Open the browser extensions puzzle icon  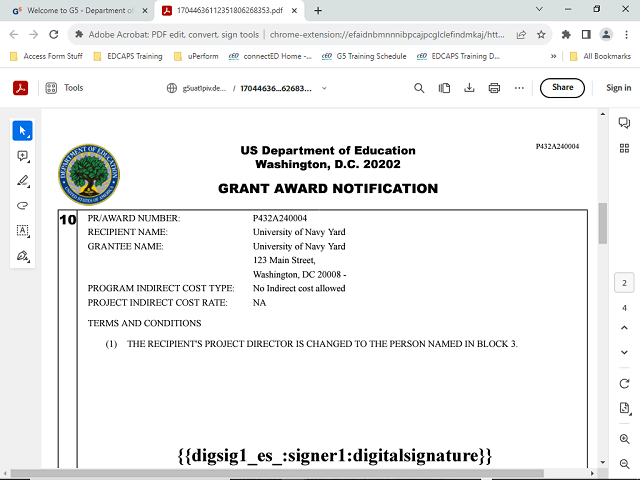(566, 35)
